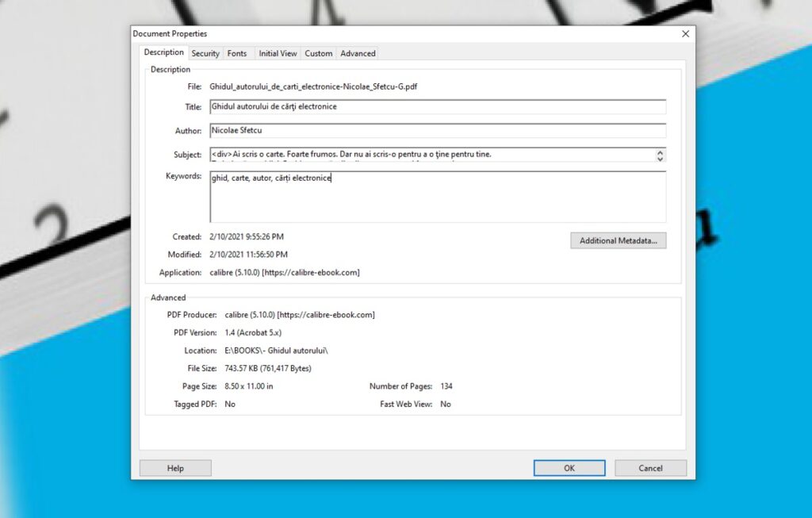The image size is (812, 518).
Task: Click the Document Properties title text
Action: coord(170,33)
